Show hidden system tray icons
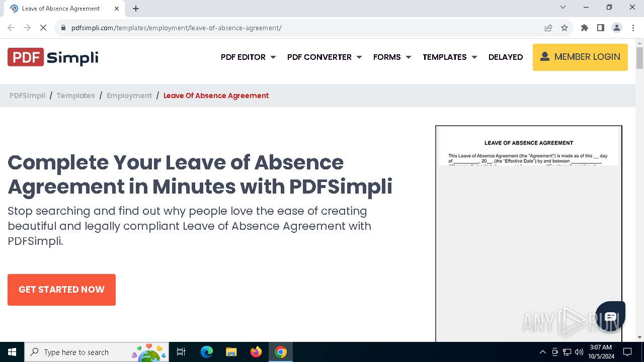This screenshot has height=362, width=644. (x=542, y=352)
